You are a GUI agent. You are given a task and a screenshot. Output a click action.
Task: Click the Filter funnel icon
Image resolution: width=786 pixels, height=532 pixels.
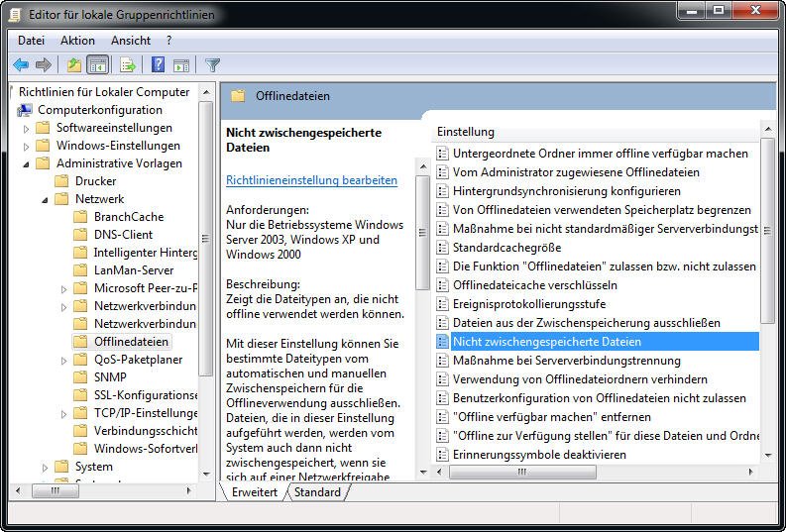pos(212,65)
